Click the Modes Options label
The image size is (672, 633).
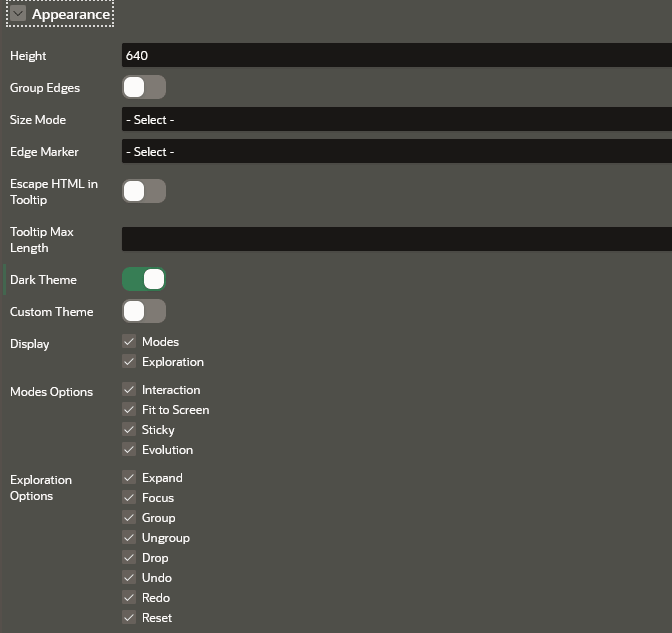point(51,392)
